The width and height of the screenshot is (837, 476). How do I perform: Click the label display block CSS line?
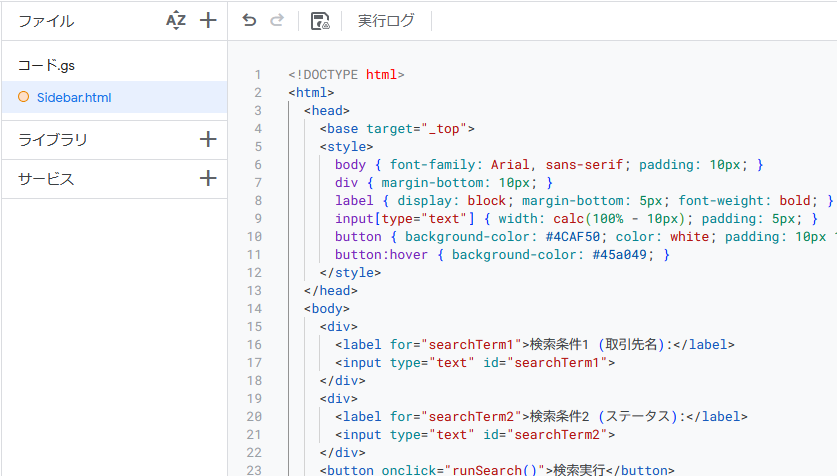coord(584,201)
